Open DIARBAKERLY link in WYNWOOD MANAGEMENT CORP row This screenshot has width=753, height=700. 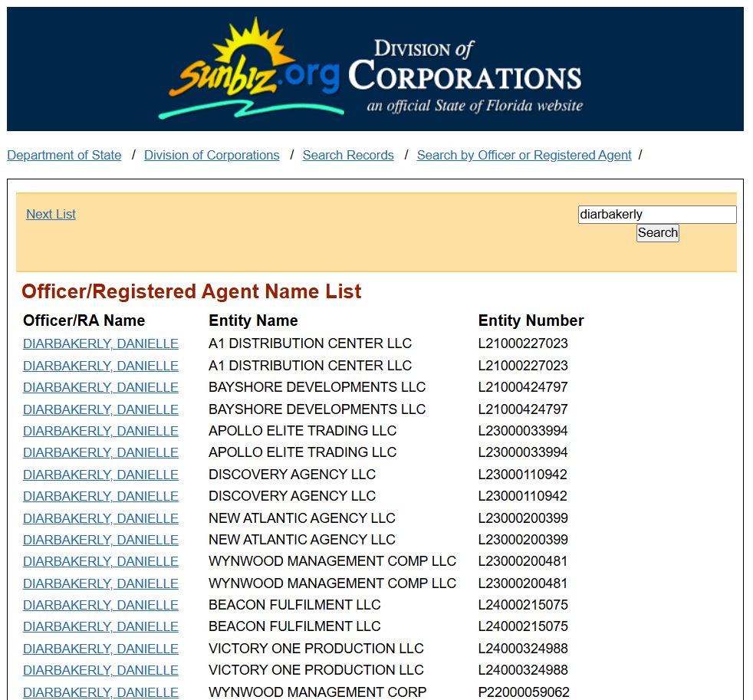101,692
